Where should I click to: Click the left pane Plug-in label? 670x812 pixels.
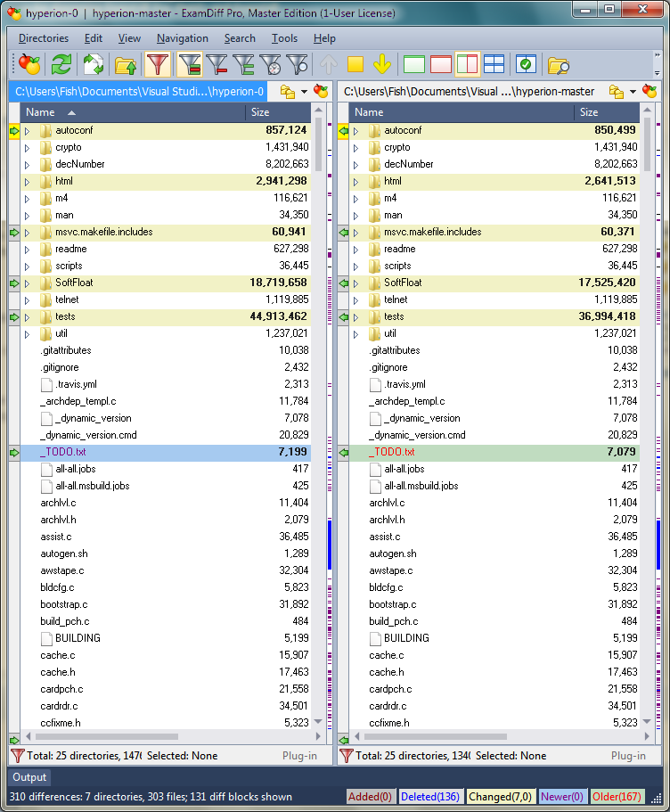coord(299,756)
